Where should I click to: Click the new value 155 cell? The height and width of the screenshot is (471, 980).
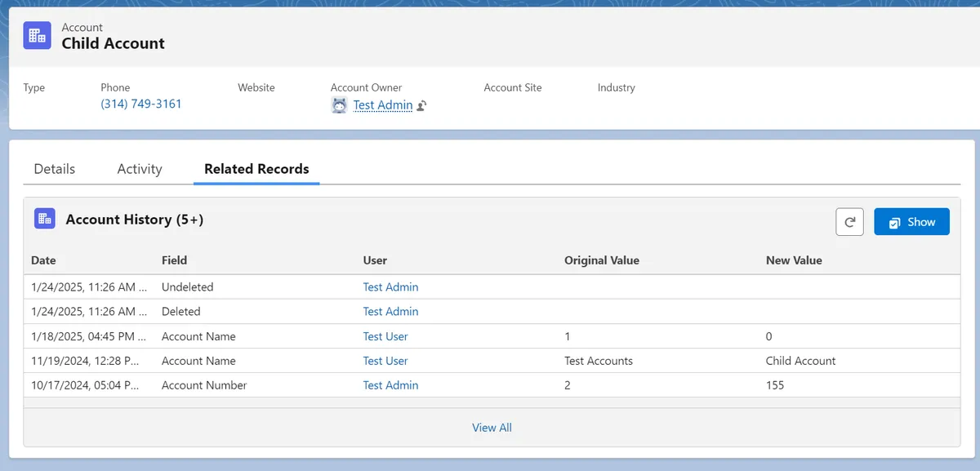tap(775, 385)
